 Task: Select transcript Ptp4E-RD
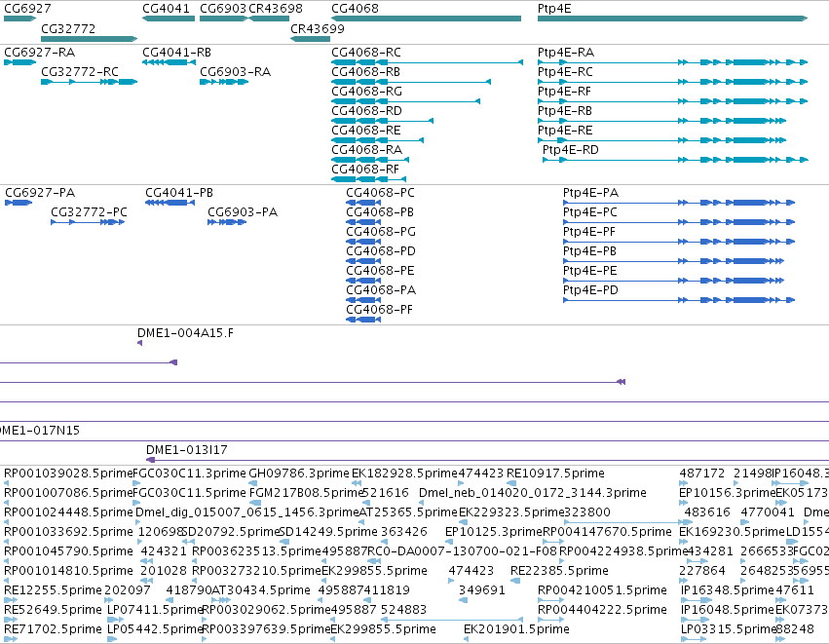(x=675, y=160)
